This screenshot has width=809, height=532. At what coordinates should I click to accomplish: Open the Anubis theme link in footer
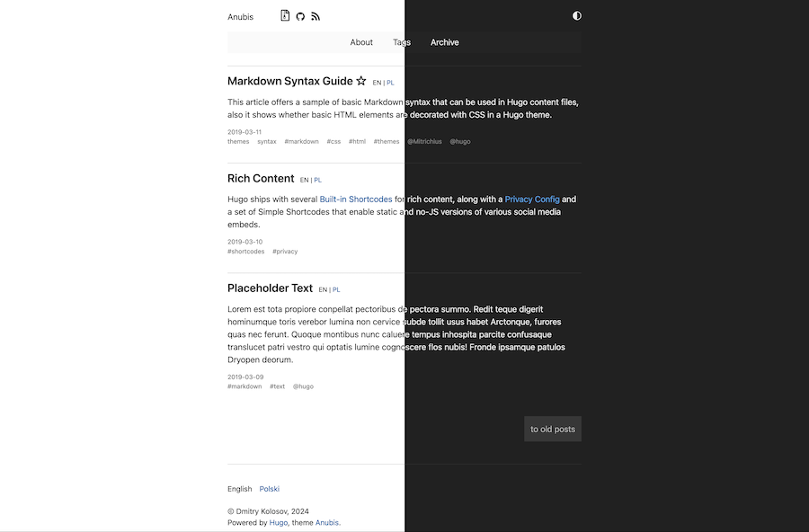(x=327, y=523)
